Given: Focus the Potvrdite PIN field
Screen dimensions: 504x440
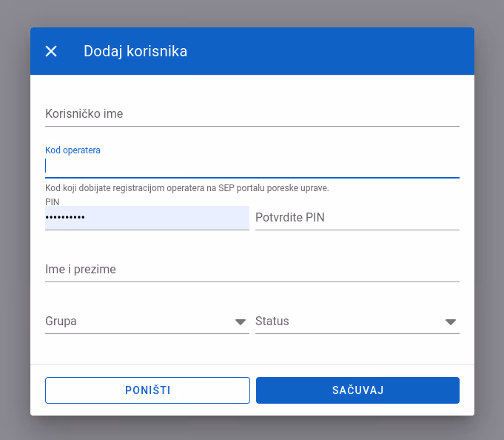Looking at the screenshot, I should pos(357,218).
